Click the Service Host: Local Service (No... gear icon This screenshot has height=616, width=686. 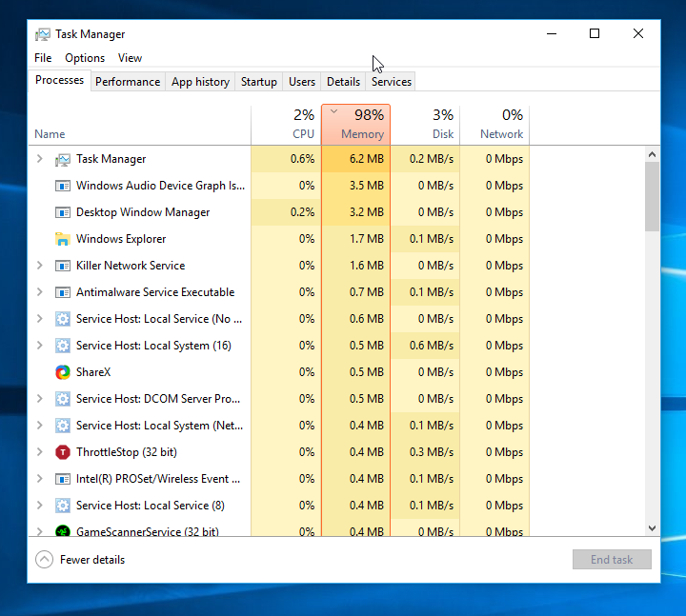(x=63, y=319)
